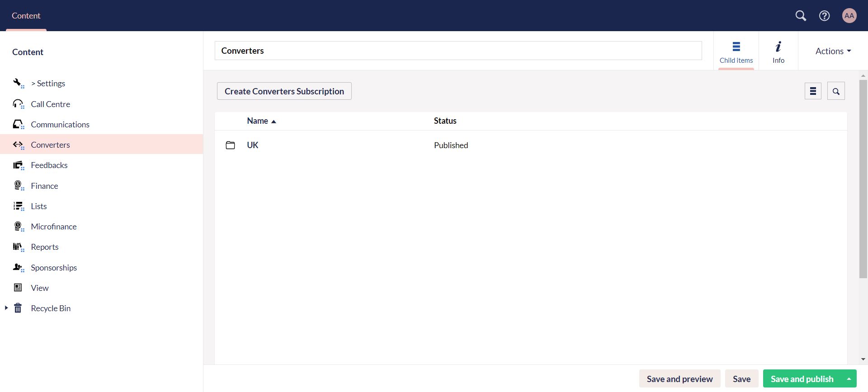Click the Converters arrows icon
Image resolution: width=868 pixels, height=392 pixels.
click(18, 145)
